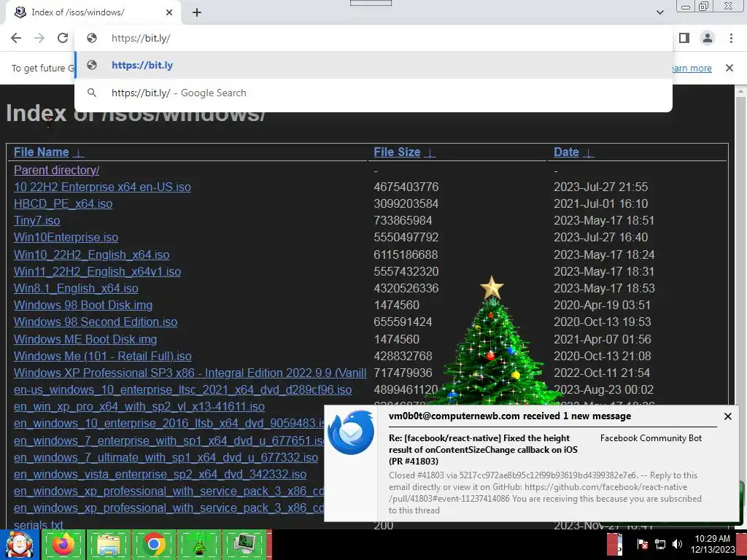Viewport: 747px width, 560px height.
Task: Click Windows 98 Boot Disk.img
Action: click(x=83, y=305)
